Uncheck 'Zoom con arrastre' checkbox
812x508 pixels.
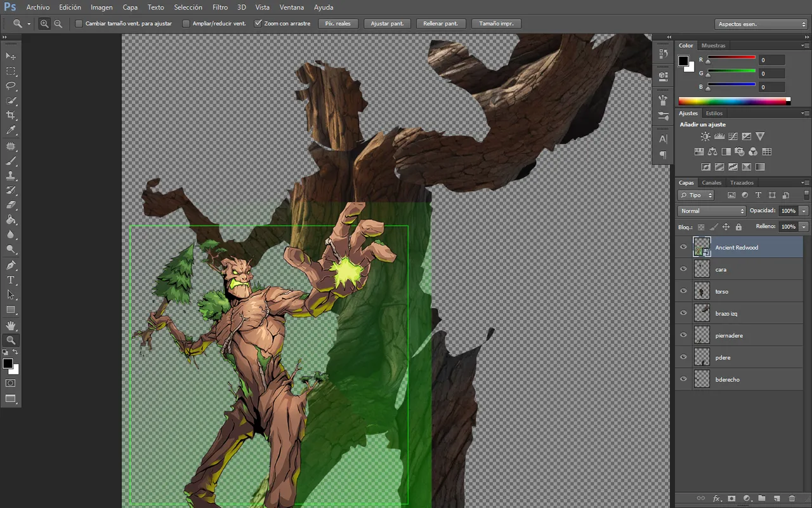point(258,23)
